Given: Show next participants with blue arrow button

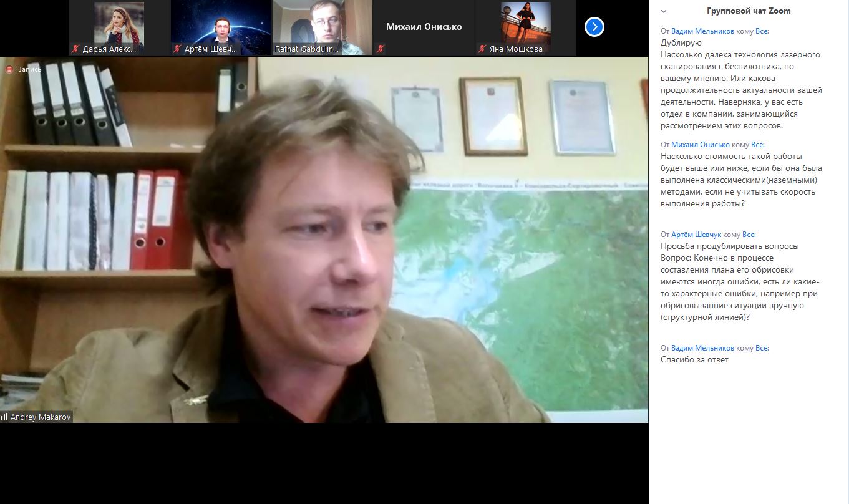Looking at the screenshot, I should [x=594, y=27].
